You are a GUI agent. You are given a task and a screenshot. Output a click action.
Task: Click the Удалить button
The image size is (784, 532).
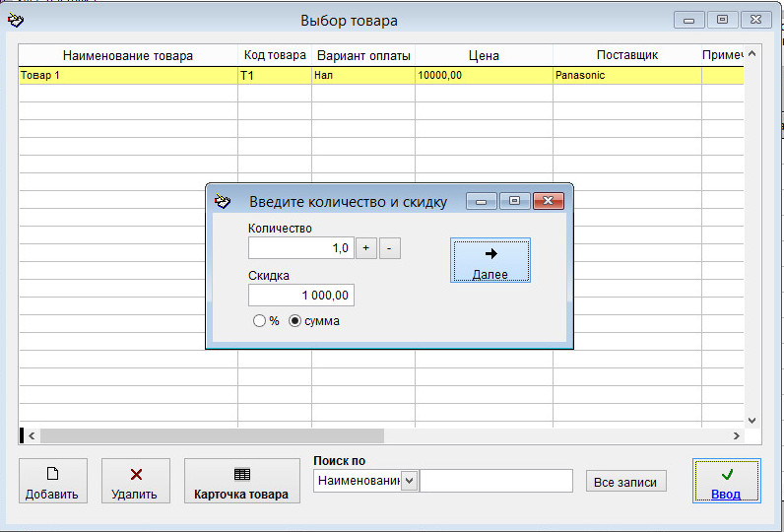(136, 481)
